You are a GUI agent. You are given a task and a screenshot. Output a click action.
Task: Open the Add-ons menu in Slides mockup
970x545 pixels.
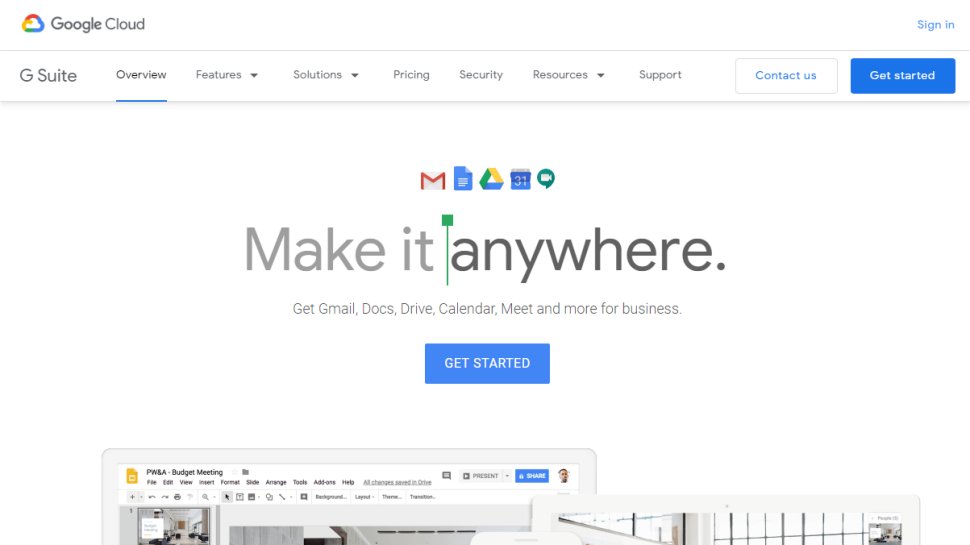click(x=324, y=483)
